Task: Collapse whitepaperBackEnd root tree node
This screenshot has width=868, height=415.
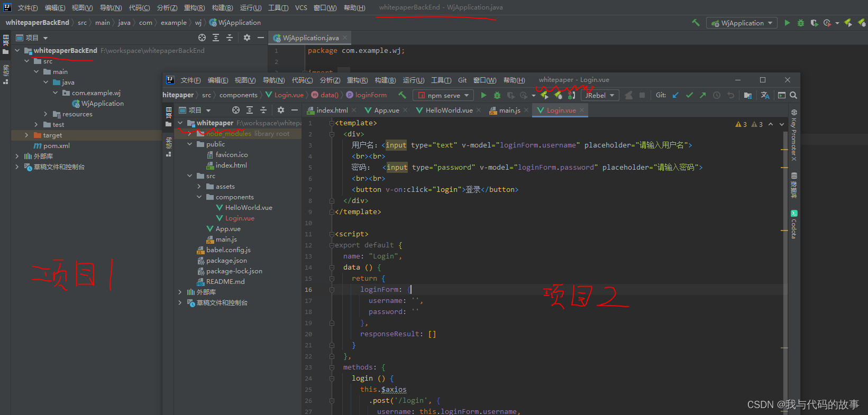Action: [x=17, y=51]
